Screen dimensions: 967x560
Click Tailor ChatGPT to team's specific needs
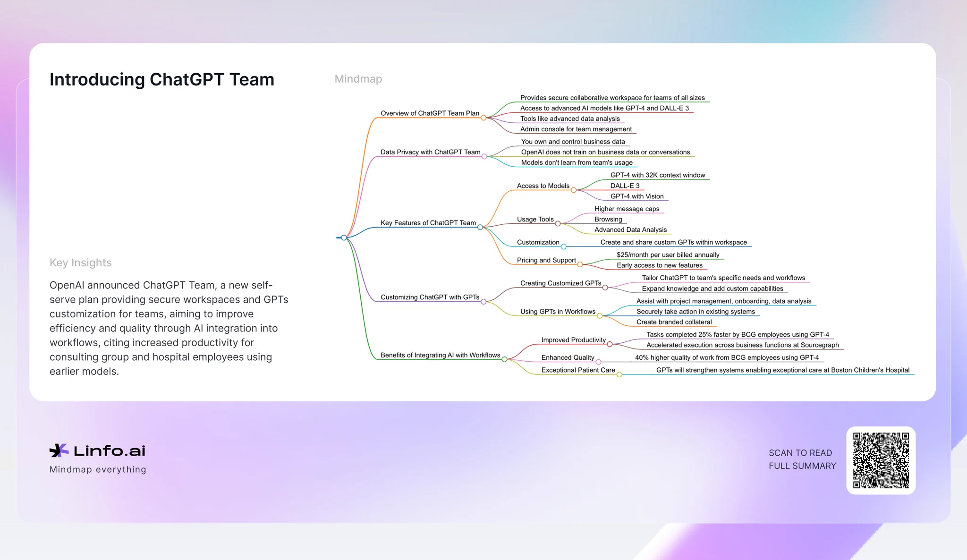pos(723,278)
